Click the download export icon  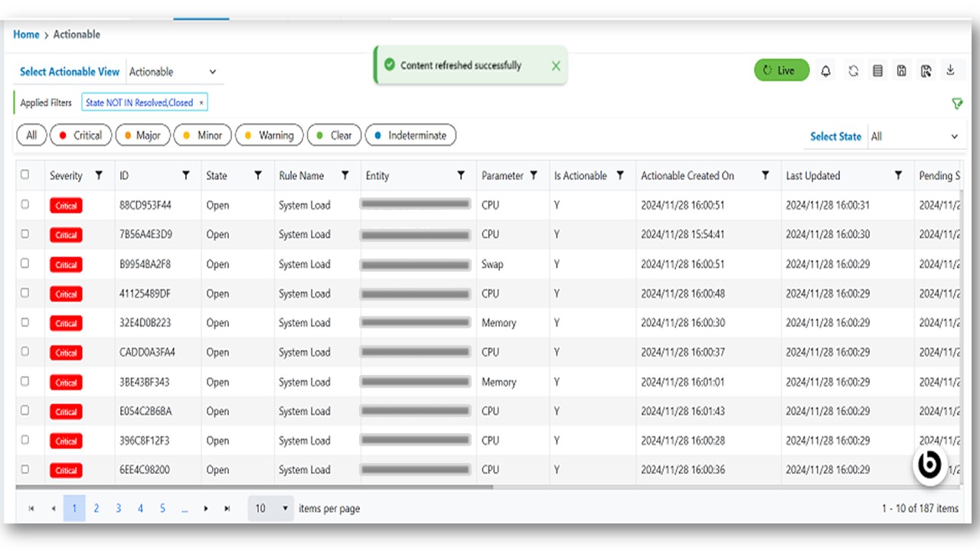point(950,70)
